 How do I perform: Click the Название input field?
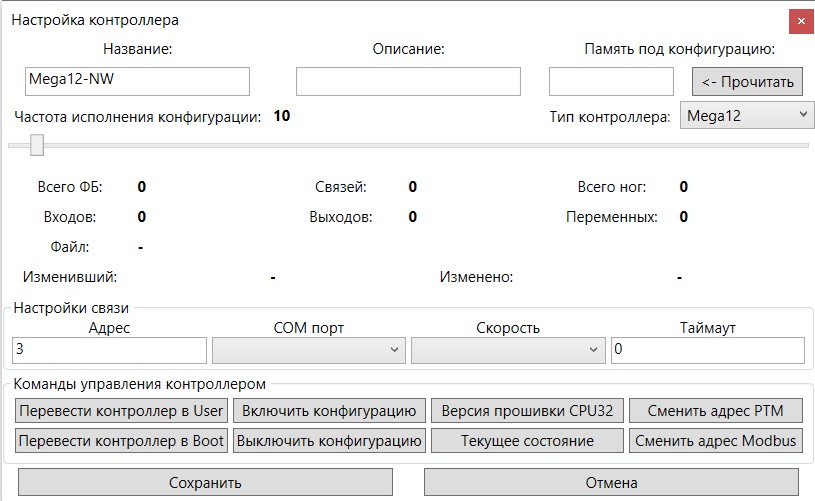coord(136,82)
